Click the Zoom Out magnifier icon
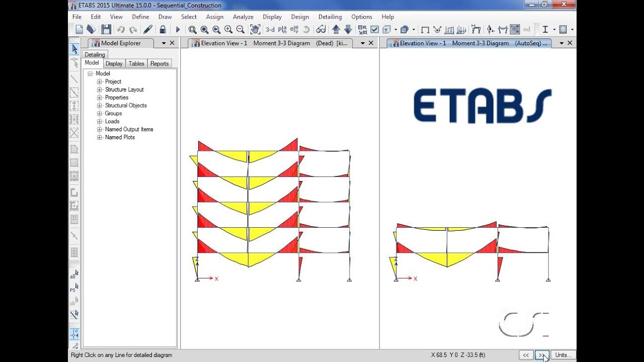 coord(240,30)
